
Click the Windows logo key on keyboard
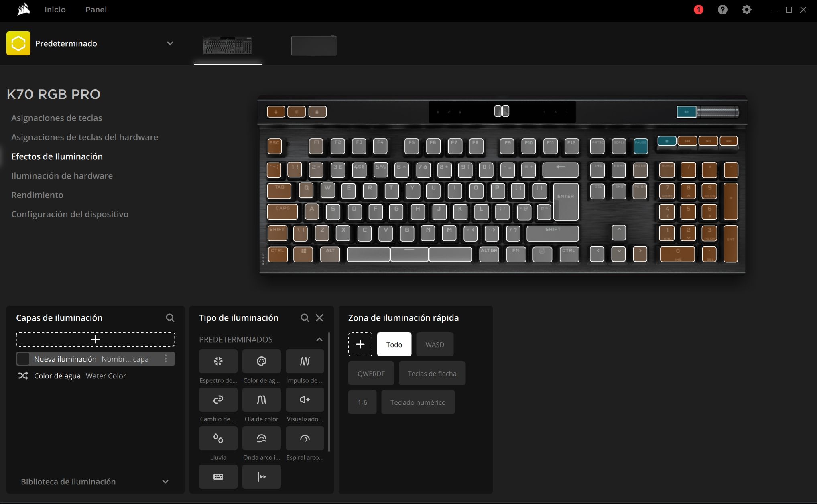pos(303,254)
